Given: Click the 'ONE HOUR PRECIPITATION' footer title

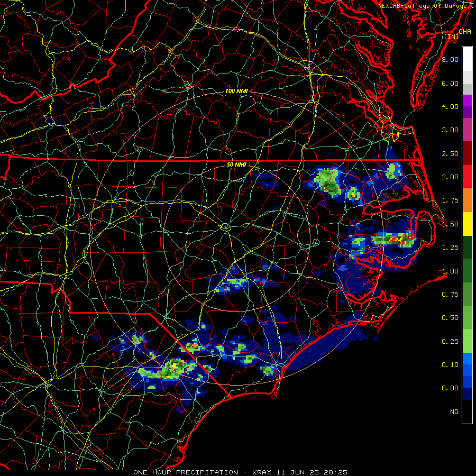Looking at the screenshot, I should coord(186,472).
